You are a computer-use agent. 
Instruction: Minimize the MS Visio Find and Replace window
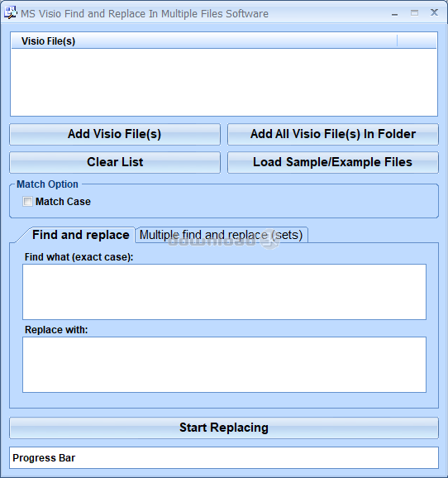point(394,13)
